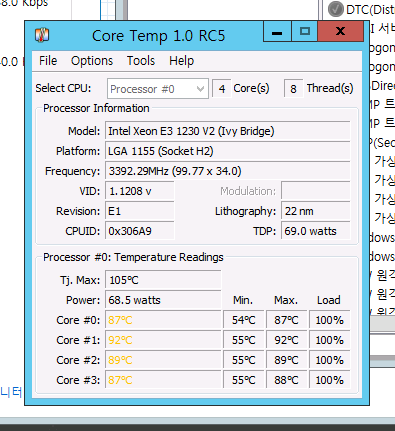This screenshot has width=395, height=431.
Task: Click the Platform field LGA 1155
Action: 228,151
